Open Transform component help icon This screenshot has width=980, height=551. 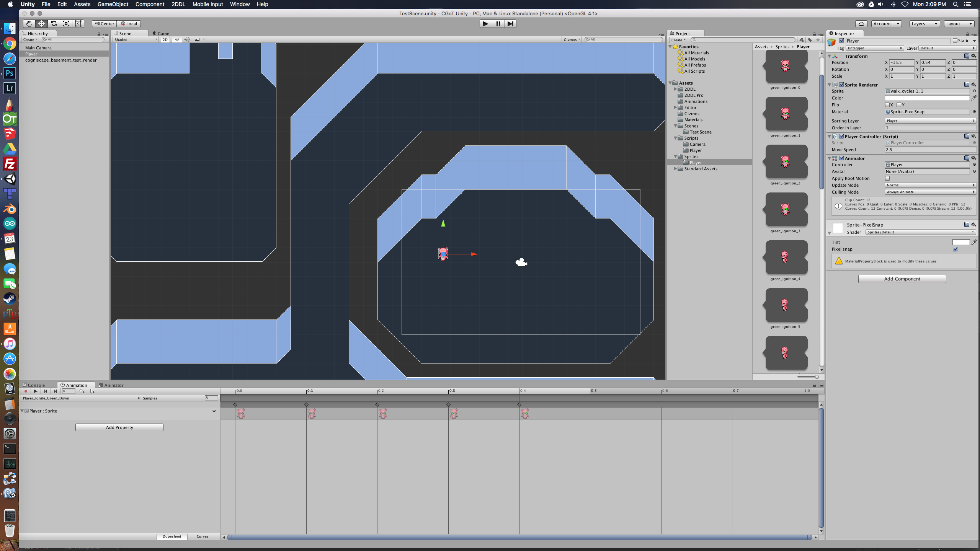click(x=967, y=56)
